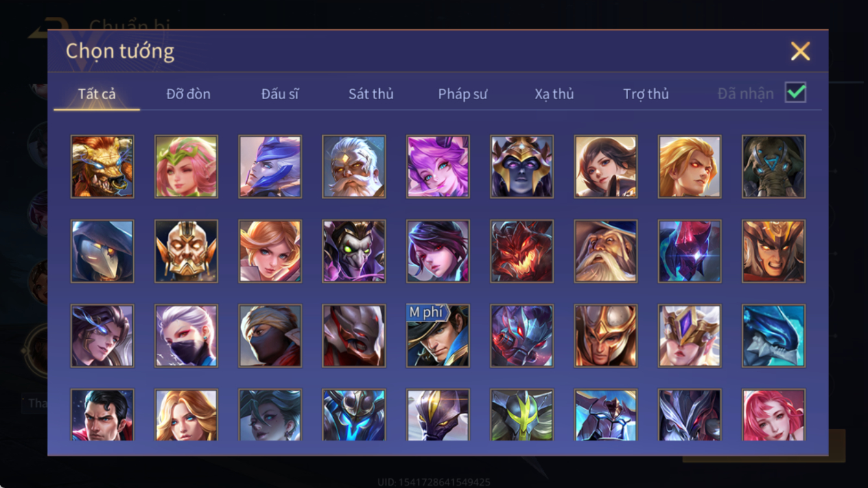Select the golden bull hero portrait
Viewport: 868px width, 488px height.
click(102, 167)
